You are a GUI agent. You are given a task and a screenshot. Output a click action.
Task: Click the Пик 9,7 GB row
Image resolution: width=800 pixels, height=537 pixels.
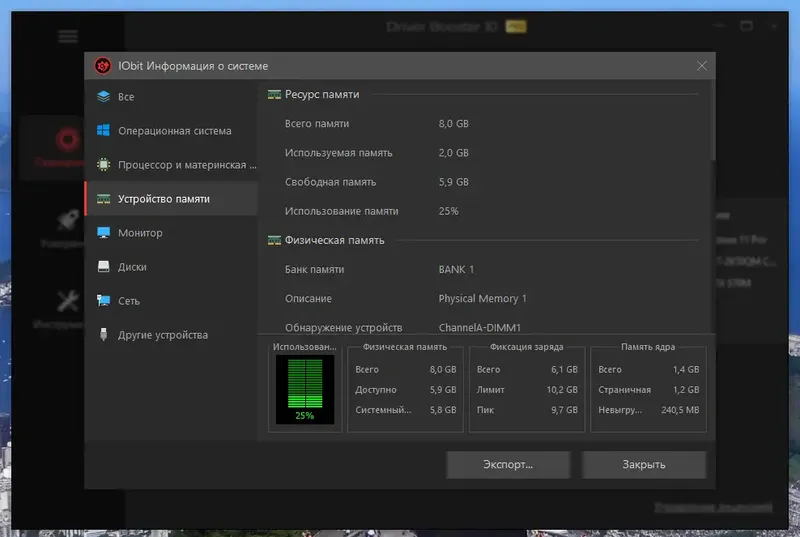(527, 410)
